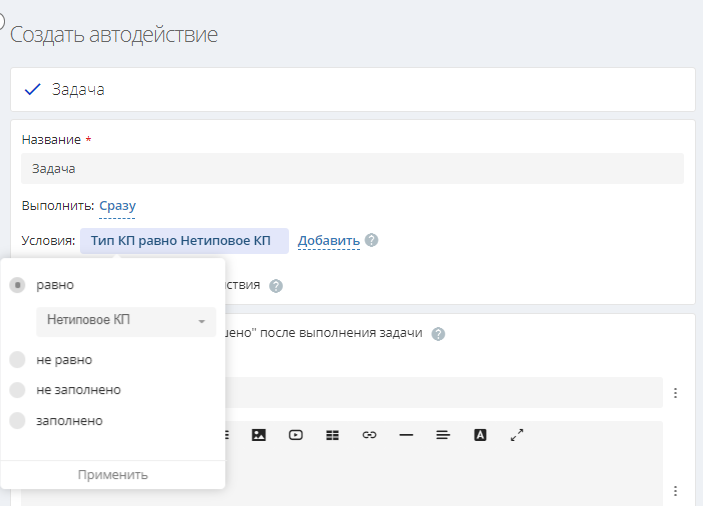Click the 'Добавить' condition link
Screen dimensions: 703x506
pyautogui.click(x=328, y=241)
